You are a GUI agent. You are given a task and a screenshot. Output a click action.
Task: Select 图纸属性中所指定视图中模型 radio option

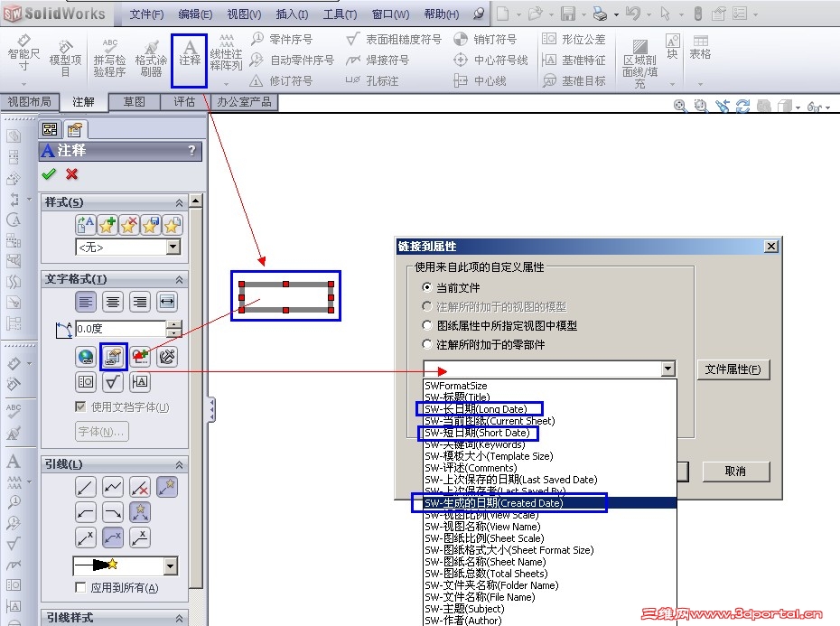[x=426, y=325]
